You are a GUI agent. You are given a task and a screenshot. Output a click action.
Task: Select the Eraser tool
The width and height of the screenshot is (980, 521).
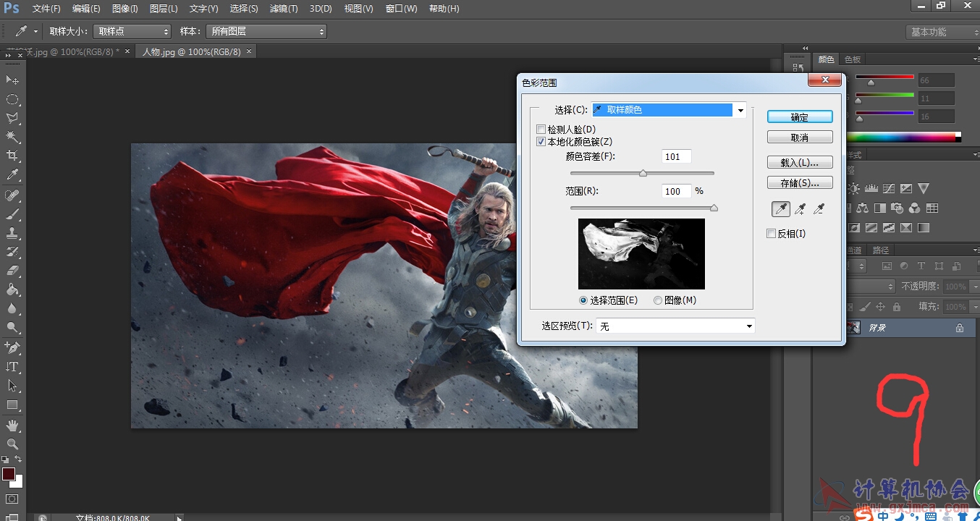[x=12, y=271]
